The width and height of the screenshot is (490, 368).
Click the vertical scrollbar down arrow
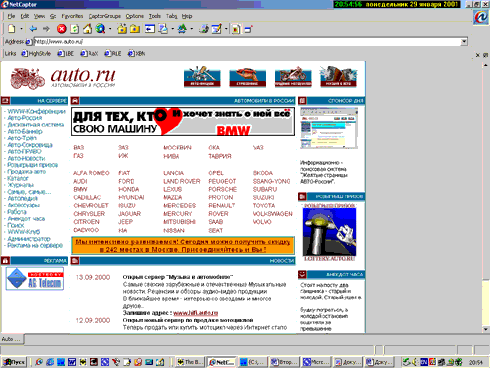pyautogui.click(x=485, y=329)
